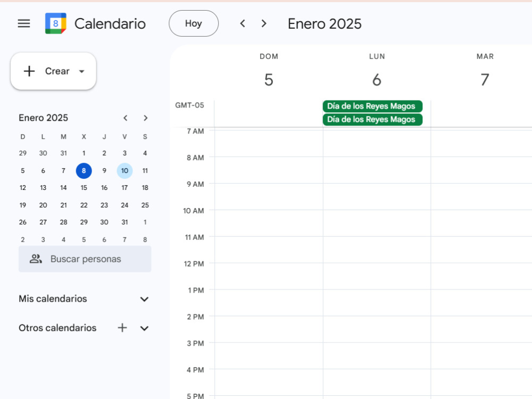532x399 pixels.
Task: Click the Otros calendarios label
Action: click(x=57, y=328)
